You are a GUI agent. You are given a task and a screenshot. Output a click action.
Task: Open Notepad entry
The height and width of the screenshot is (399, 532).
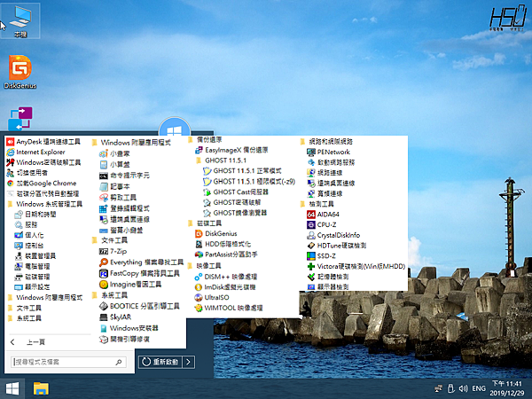(x=114, y=186)
